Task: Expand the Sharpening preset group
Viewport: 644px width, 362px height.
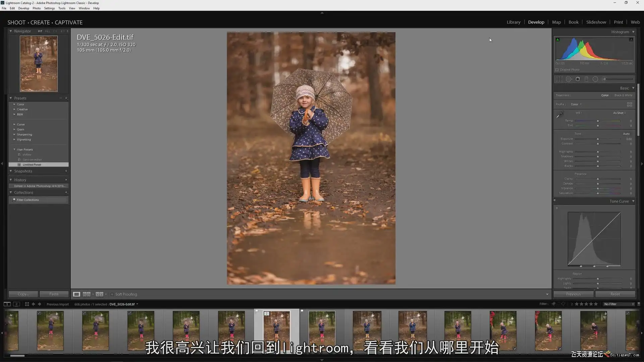Action: [x=14, y=134]
